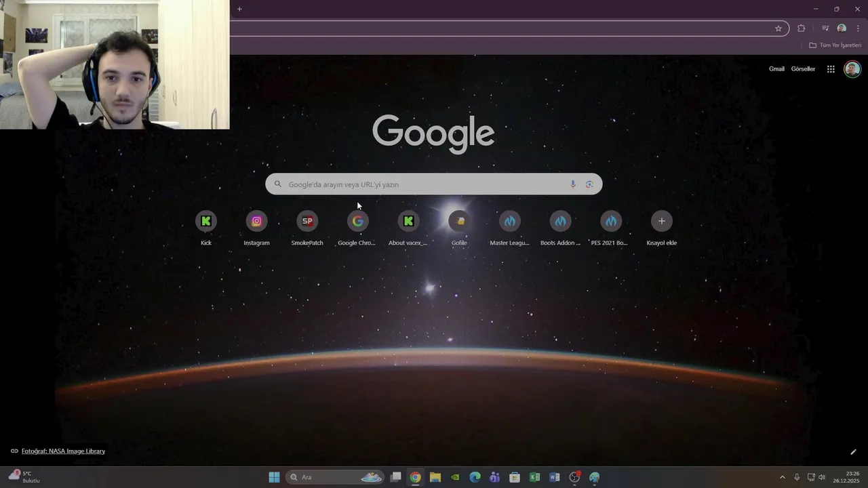Open the Boots Addon shortcut
The image size is (868, 488).
click(x=560, y=228)
